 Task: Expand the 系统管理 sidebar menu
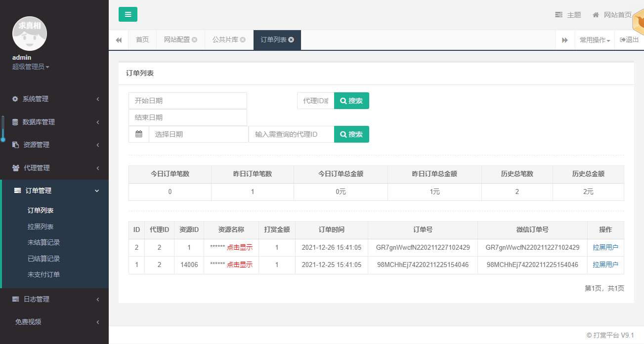point(54,99)
